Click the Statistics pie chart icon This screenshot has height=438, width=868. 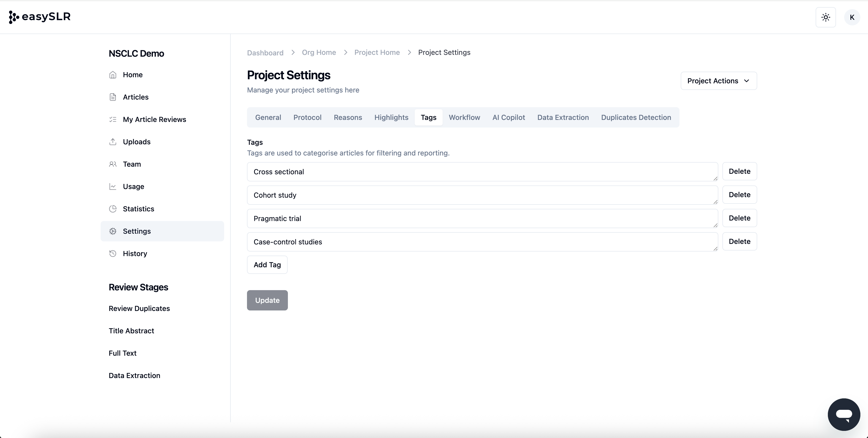click(113, 209)
